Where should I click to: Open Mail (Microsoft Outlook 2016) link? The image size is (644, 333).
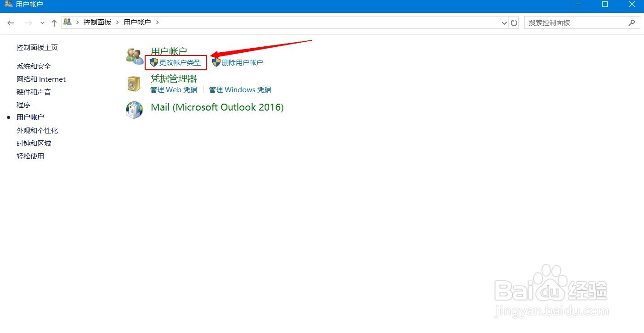tap(217, 107)
